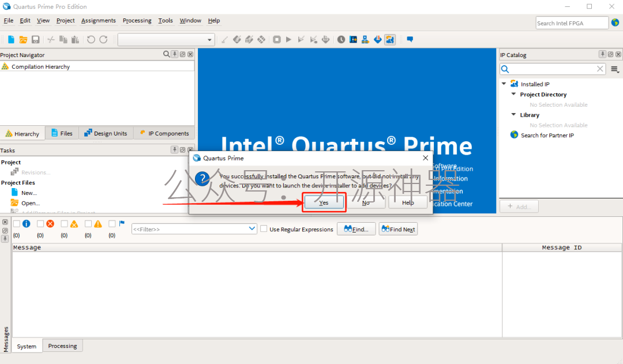Click the Open... item in Project Files
The width and height of the screenshot is (623, 364).
[x=31, y=203]
